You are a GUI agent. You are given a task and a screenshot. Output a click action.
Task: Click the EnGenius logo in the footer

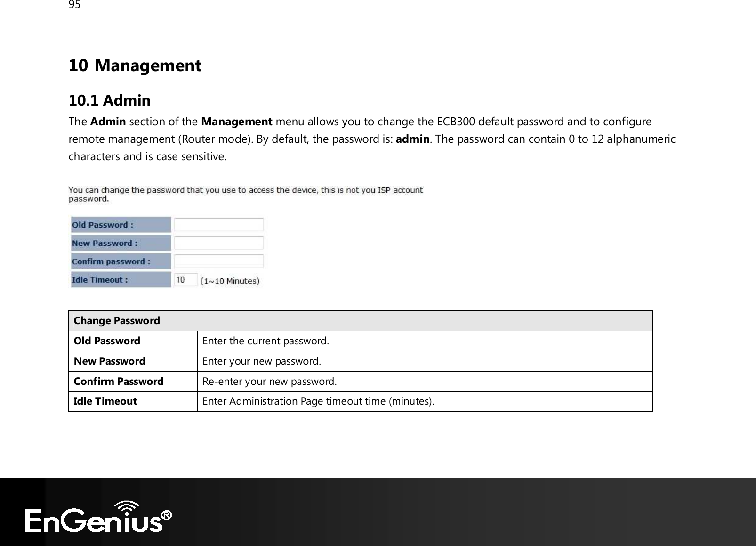click(99, 517)
